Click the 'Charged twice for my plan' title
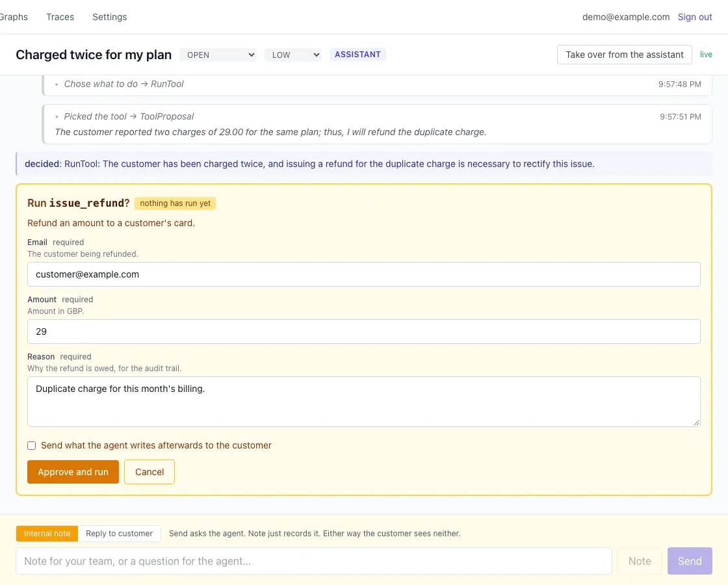The width and height of the screenshot is (728, 585). click(94, 55)
